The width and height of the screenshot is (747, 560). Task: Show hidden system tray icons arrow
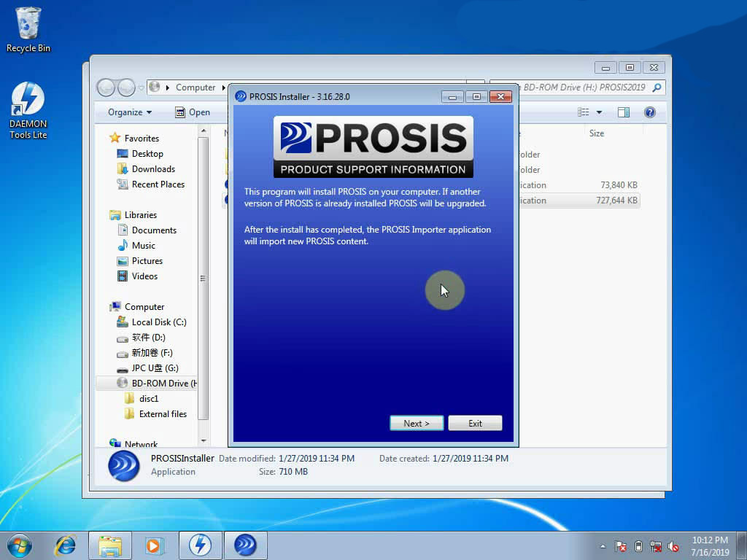pos(603,546)
